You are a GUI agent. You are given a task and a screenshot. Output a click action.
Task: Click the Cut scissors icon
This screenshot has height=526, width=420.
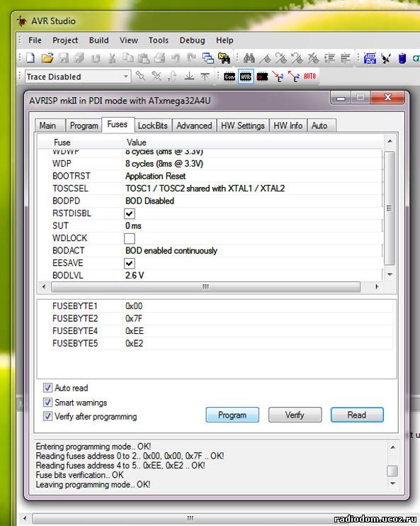112,58
